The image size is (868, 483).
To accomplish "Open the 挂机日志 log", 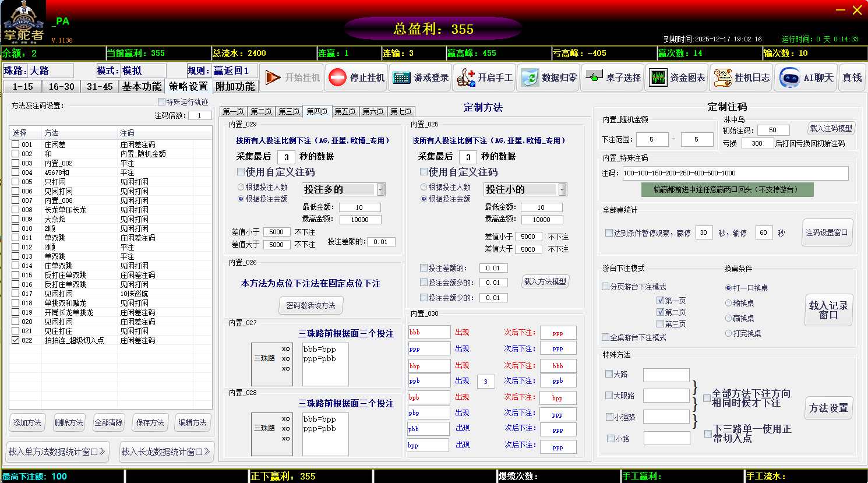I will click(x=722, y=77).
